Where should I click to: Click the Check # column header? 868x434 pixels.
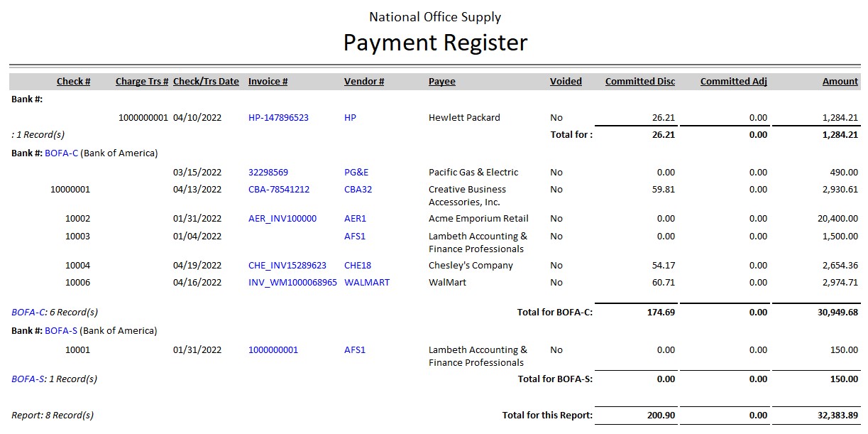[x=73, y=82]
